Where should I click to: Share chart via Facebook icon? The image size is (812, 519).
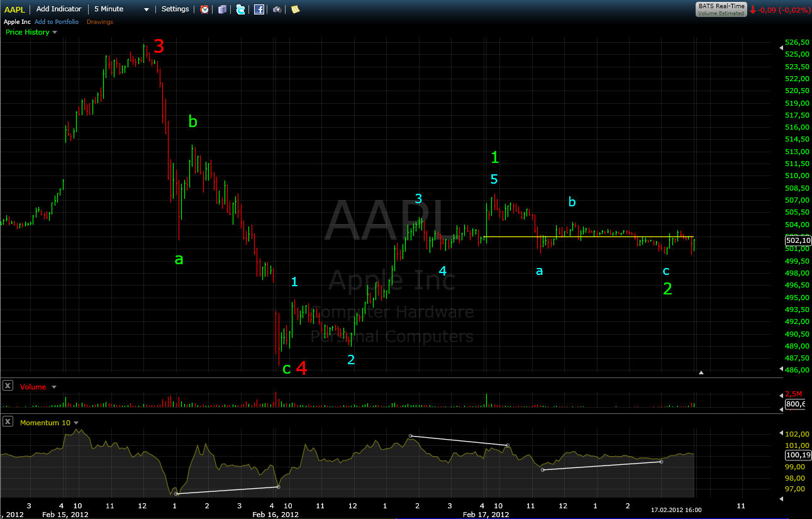(x=259, y=9)
